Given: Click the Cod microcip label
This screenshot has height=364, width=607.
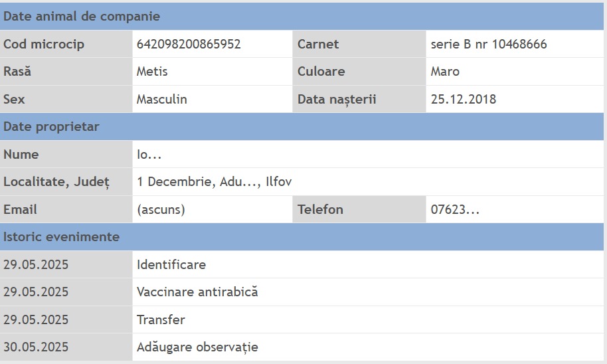Looking at the screenshot, I should point(44,45).
